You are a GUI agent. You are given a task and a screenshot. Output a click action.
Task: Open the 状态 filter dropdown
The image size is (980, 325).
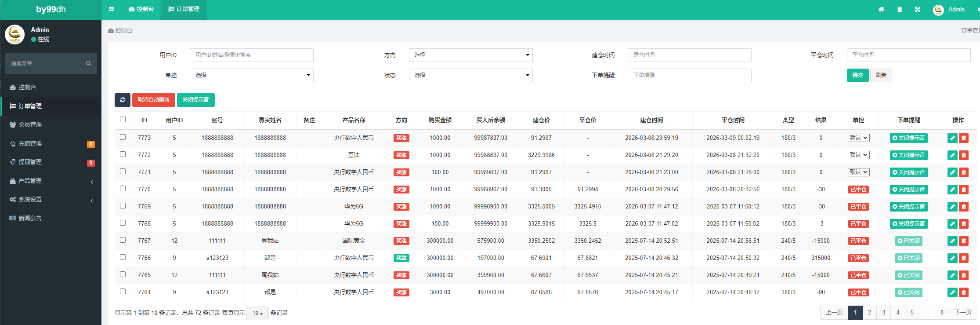click(470, 75)
